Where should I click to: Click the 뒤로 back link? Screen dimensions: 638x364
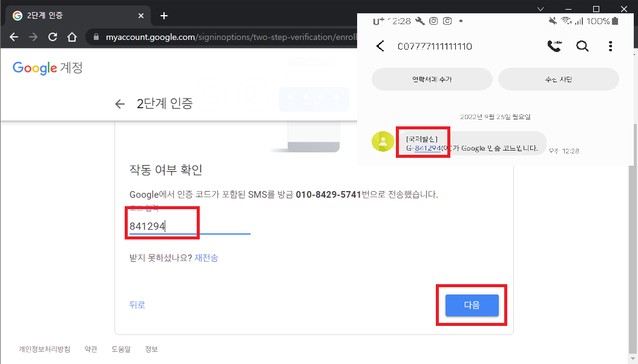(137, 305)
